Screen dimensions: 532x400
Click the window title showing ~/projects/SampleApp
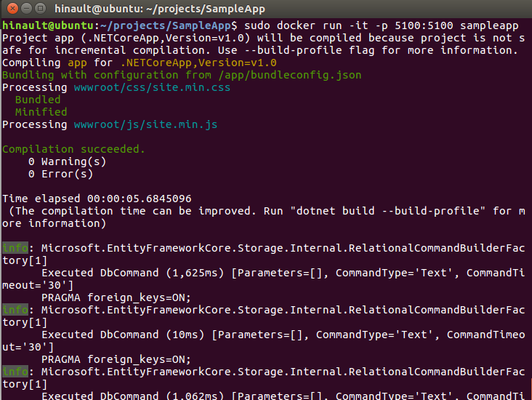[159, 8]
